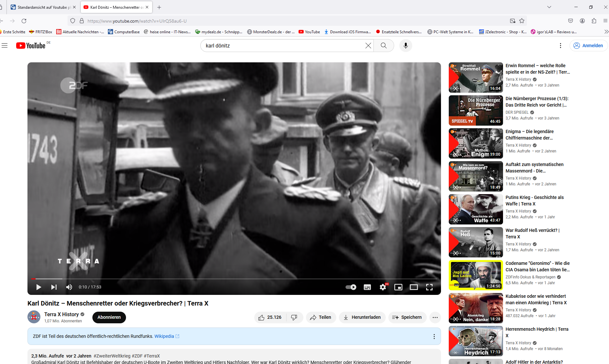The height and width of the screenshot is (364, 609).
Task: Open a new browser tab
Action: 159,7
